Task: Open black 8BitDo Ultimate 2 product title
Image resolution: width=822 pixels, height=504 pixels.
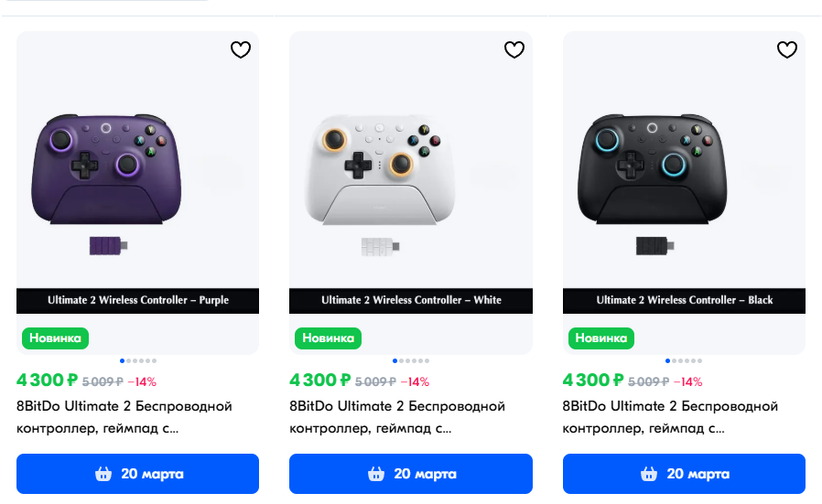Action: pos(670,417)
